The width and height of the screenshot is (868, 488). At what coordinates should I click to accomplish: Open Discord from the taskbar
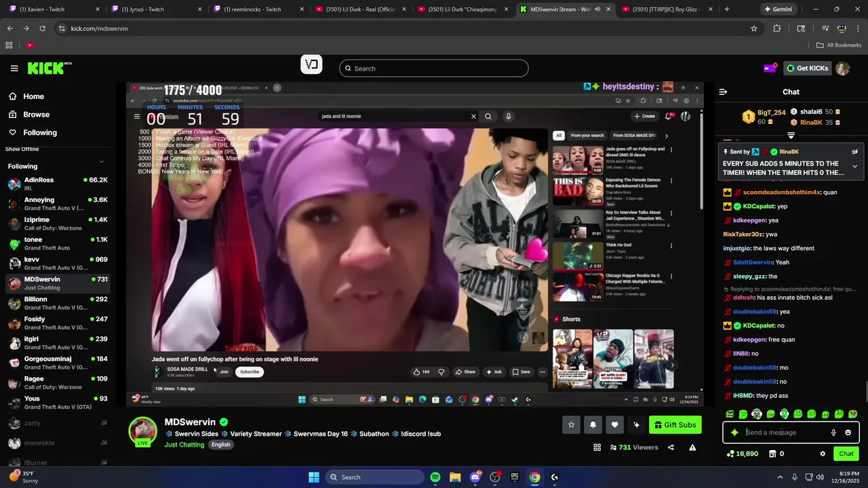point(475,477)
